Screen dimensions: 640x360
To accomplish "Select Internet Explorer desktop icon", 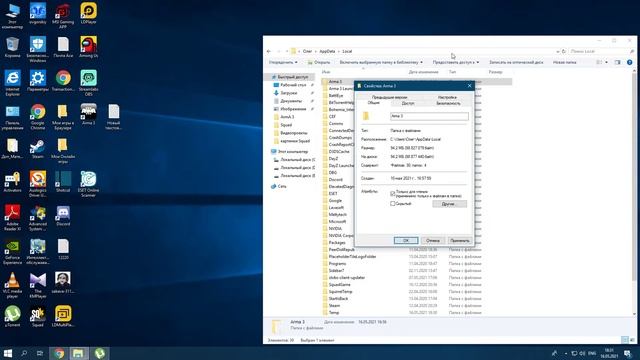I will pyautogui.click(x=12, y=83).
